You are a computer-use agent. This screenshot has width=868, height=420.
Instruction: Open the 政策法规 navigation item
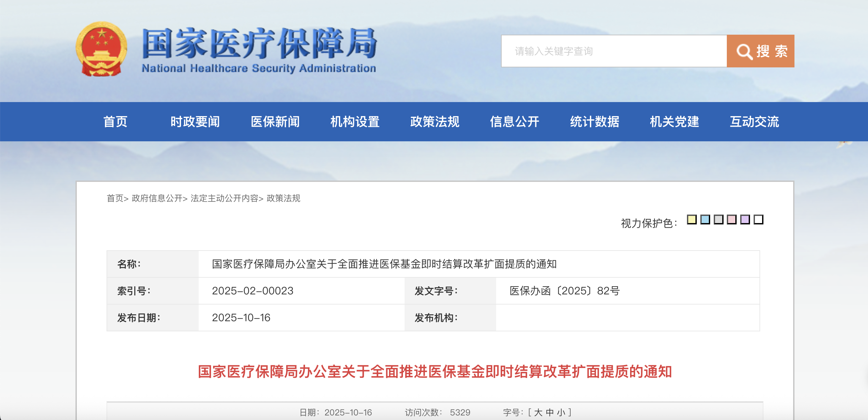[435, 122]
